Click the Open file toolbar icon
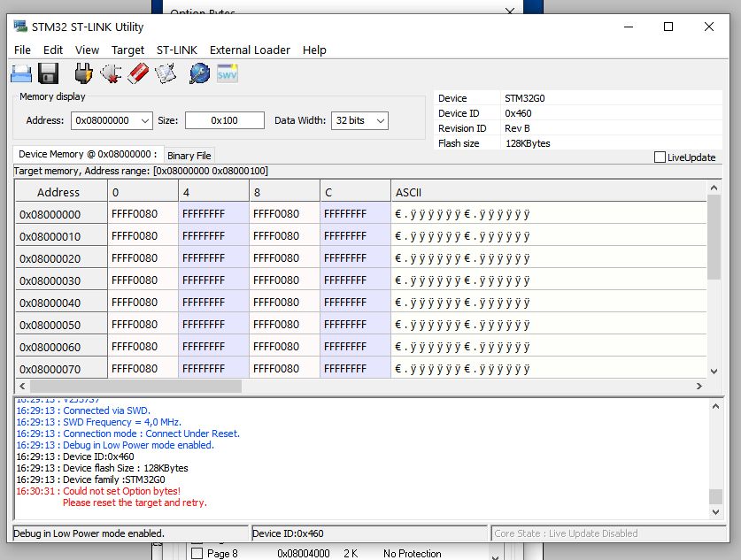Image resolution: width=741 pixels, height=560 pixels. (21, 73)
